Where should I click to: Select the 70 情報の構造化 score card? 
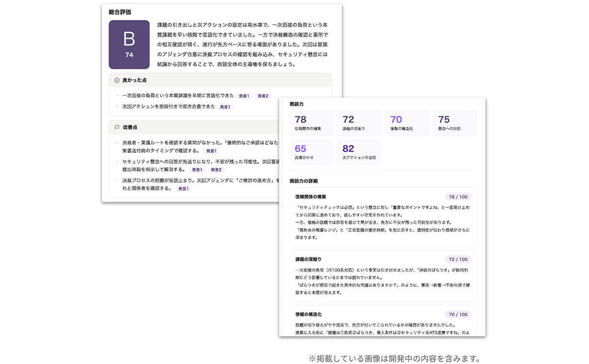pyautogui.click(x=407, y=123)
